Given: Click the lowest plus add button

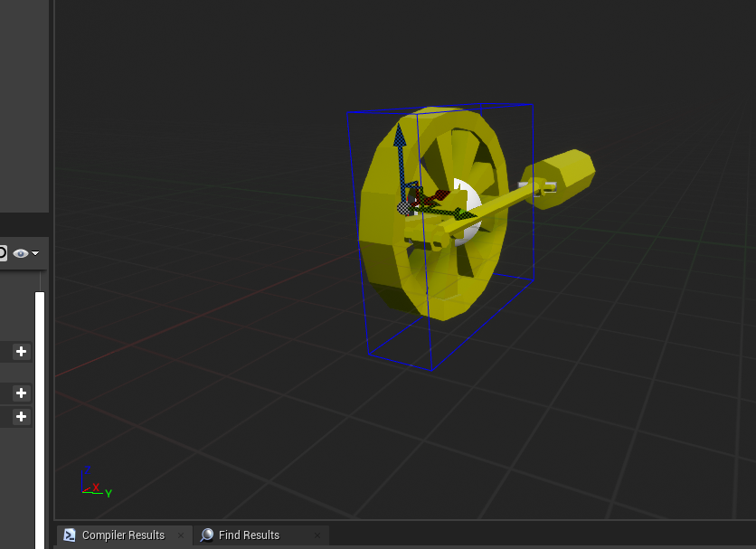Looking at the screenshot, I should (21, 417).
